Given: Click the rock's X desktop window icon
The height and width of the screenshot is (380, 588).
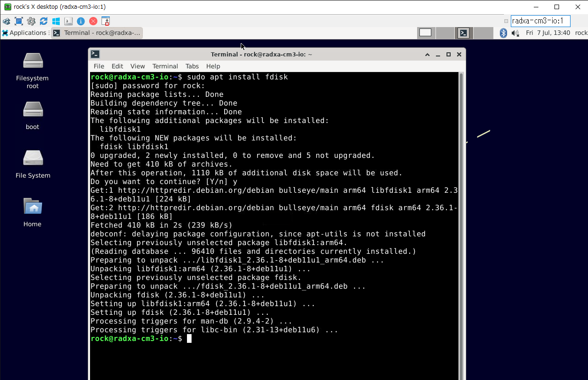Looking at the screenshot, I should (7, 7).
